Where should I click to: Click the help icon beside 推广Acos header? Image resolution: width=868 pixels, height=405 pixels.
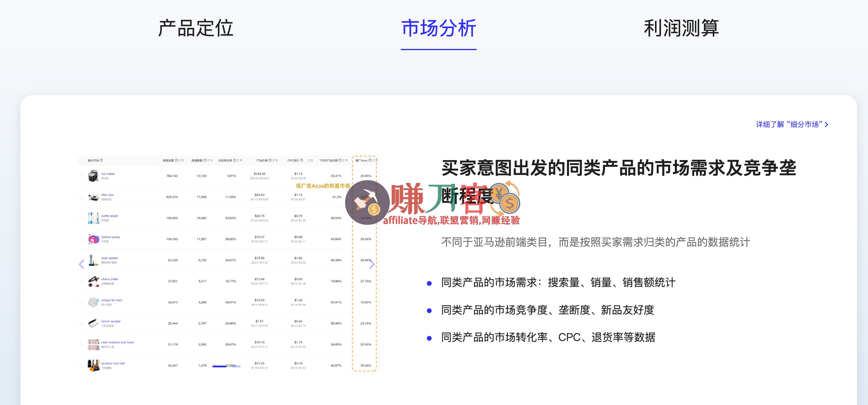370,160
